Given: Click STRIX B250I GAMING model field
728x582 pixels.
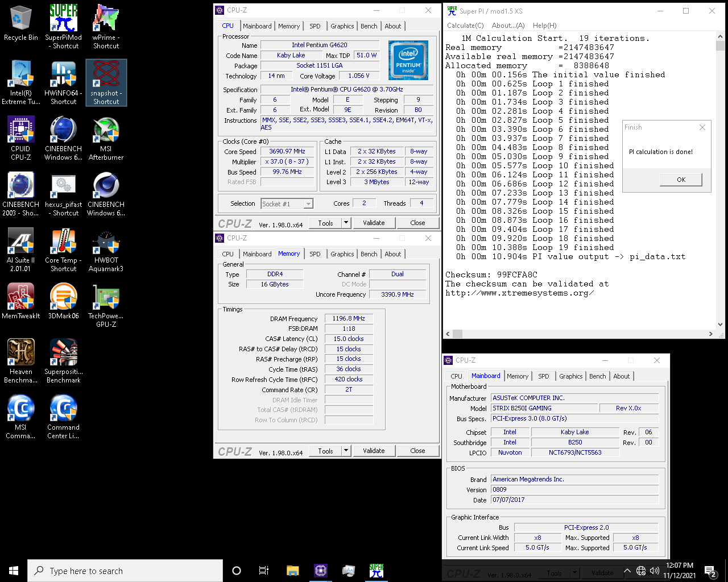Looking at the screenshot, I should tap(545, 408).
